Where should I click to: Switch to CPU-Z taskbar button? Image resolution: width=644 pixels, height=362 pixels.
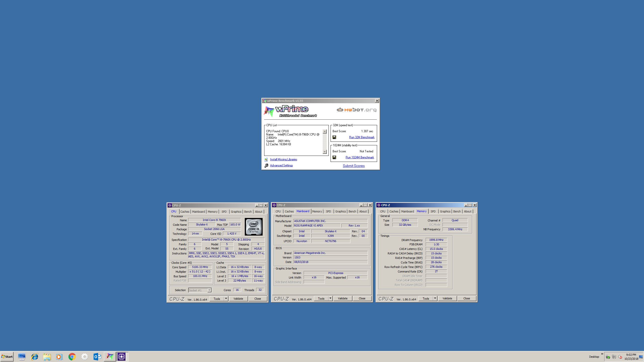[x=122, y=356]
